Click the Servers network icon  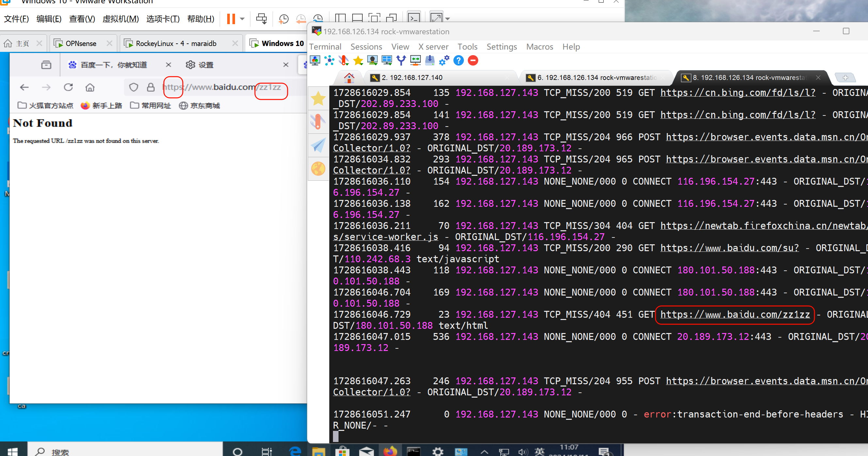point(329,61)
